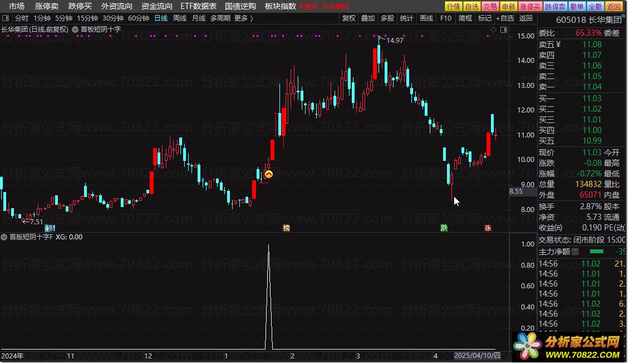Select the 60分钟 period
Image resolution: width=629 pixels, height=364 pixels.
[139, 18]
